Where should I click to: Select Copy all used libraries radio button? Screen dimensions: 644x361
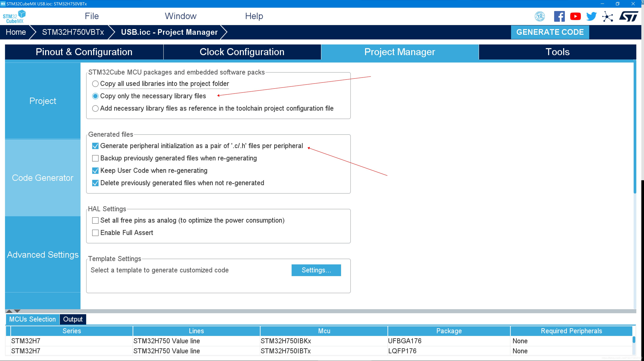click(95, 84)
